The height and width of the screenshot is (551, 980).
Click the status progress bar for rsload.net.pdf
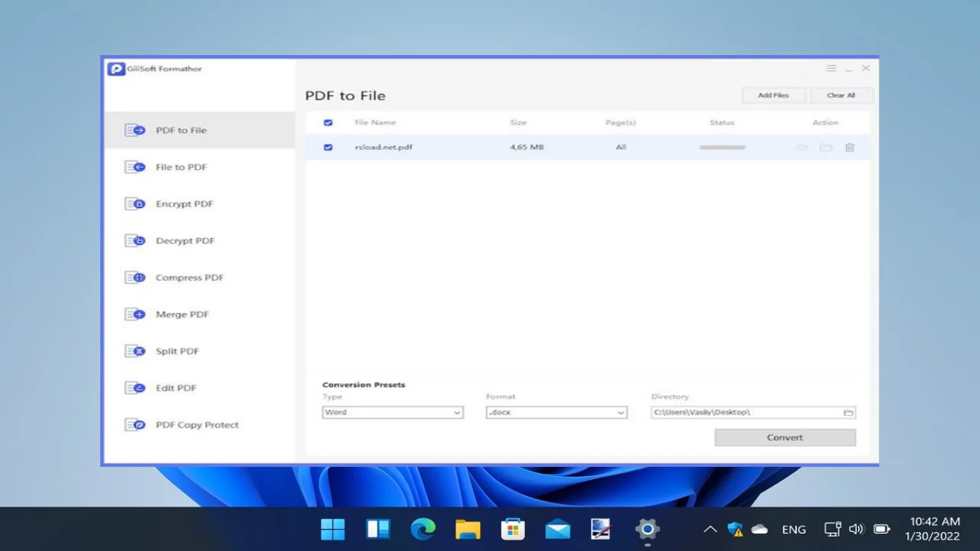pyautogui.click(x=722, y=147)
